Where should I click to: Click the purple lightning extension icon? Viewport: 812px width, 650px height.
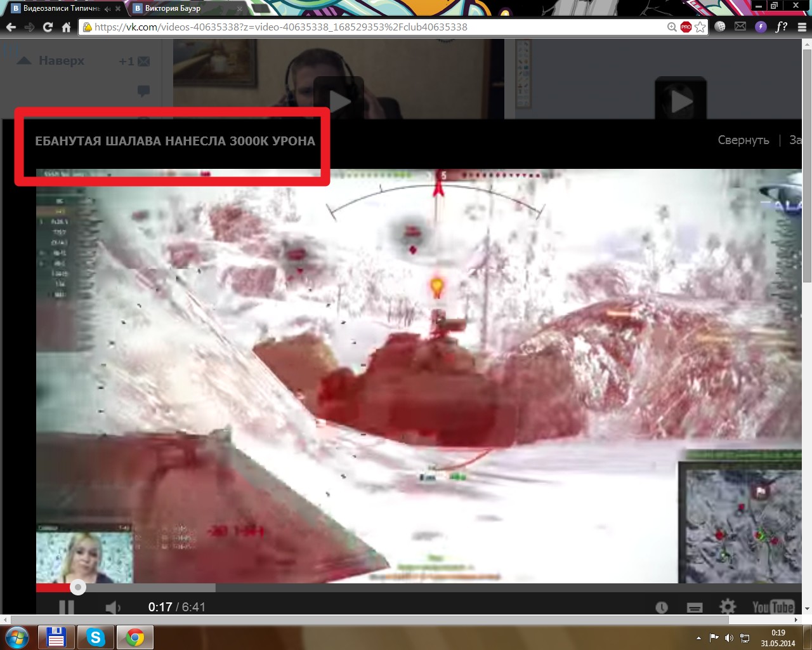coord(761,27)
